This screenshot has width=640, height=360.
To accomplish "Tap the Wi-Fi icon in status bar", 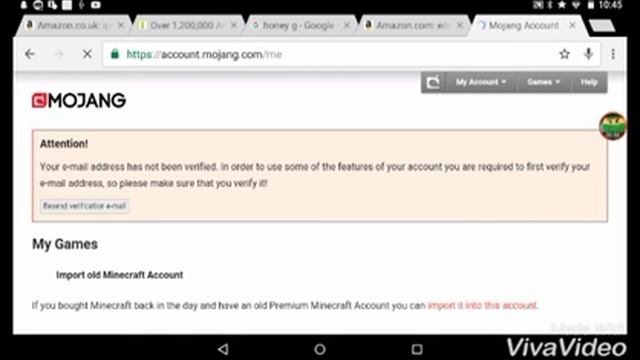I will (x=576, y=5).
